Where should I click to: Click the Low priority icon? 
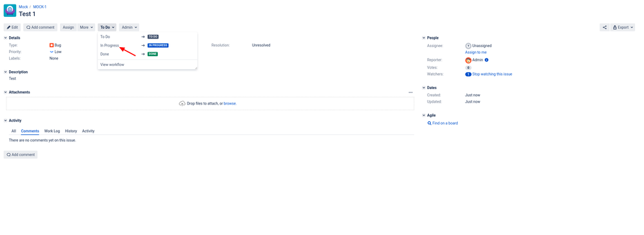52,52
